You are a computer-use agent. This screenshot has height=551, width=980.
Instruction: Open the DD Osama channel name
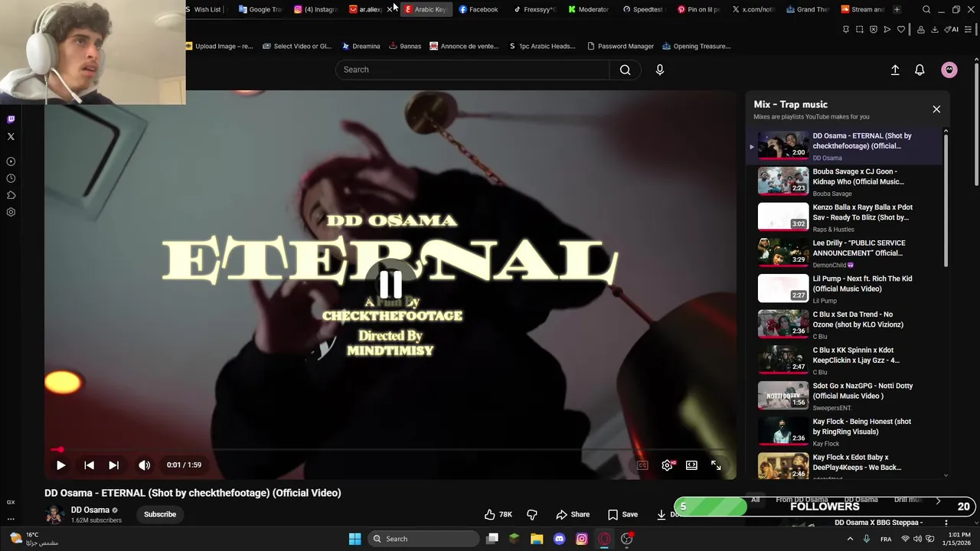pos(90,510)
